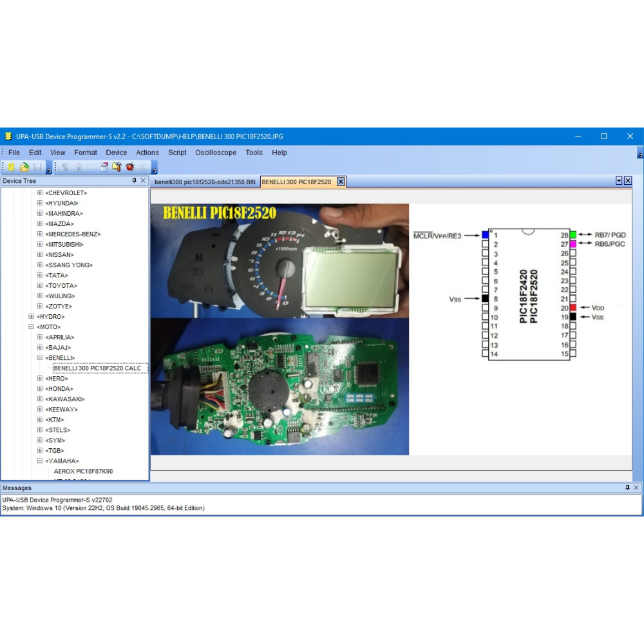Open the Device menu
Viewport: 644px width, 644px height.
[116, 153]
